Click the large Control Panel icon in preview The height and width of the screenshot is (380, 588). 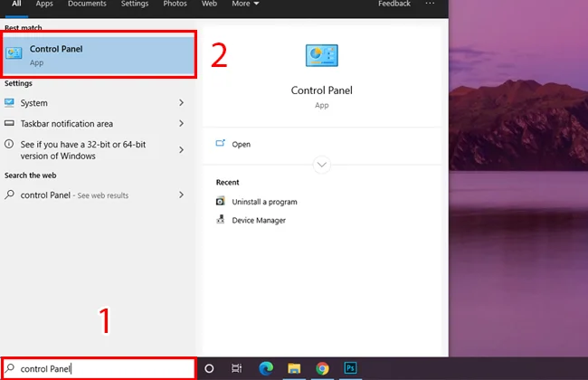pos(322,55)
